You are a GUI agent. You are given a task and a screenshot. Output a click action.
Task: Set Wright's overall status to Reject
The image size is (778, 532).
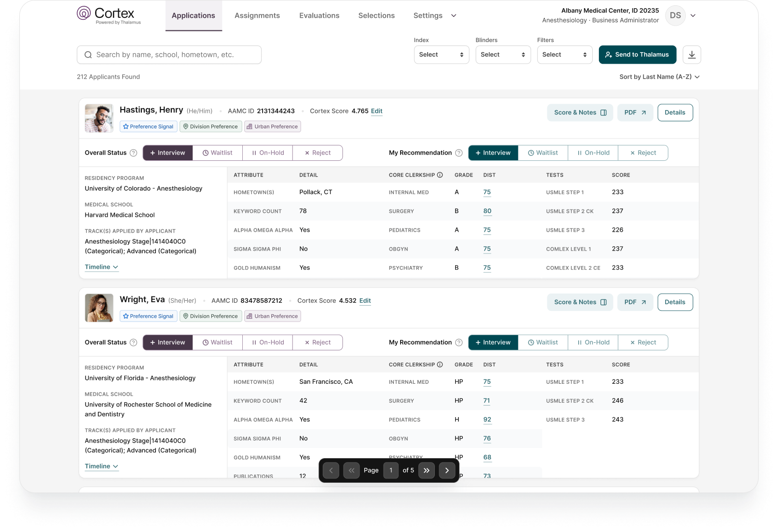[x=318, y=343]
